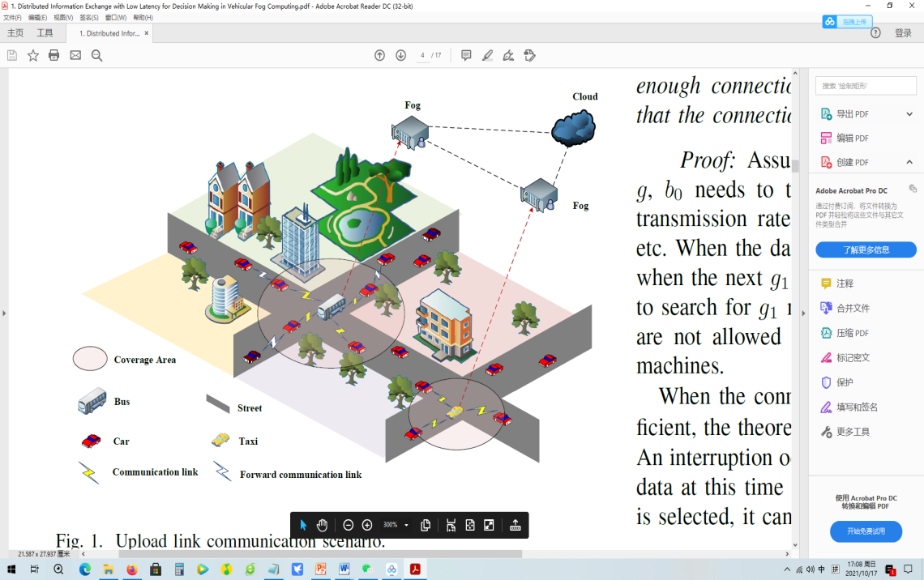Zoom out with the minus button
The height and width of the screenshot is (580, 924).
click(348, 525)
